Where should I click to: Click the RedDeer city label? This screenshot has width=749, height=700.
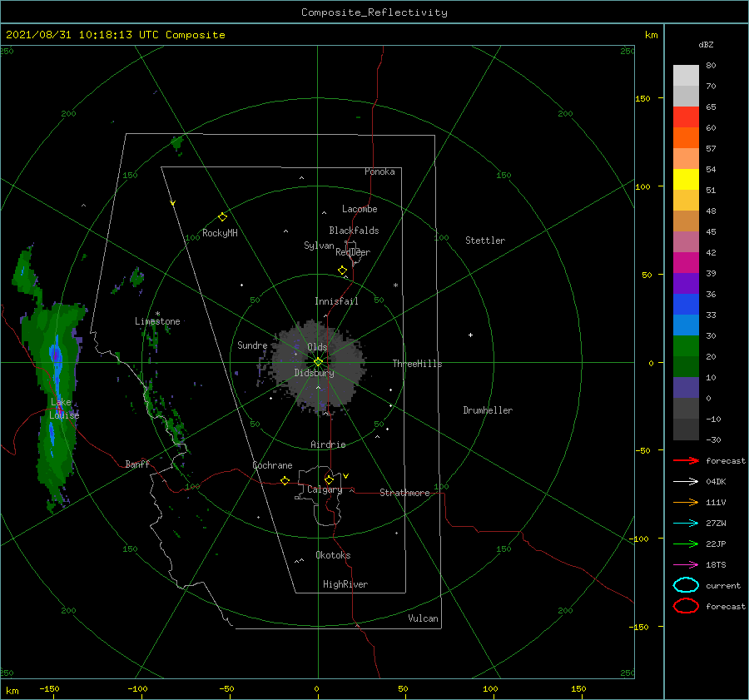coord(353,252)
